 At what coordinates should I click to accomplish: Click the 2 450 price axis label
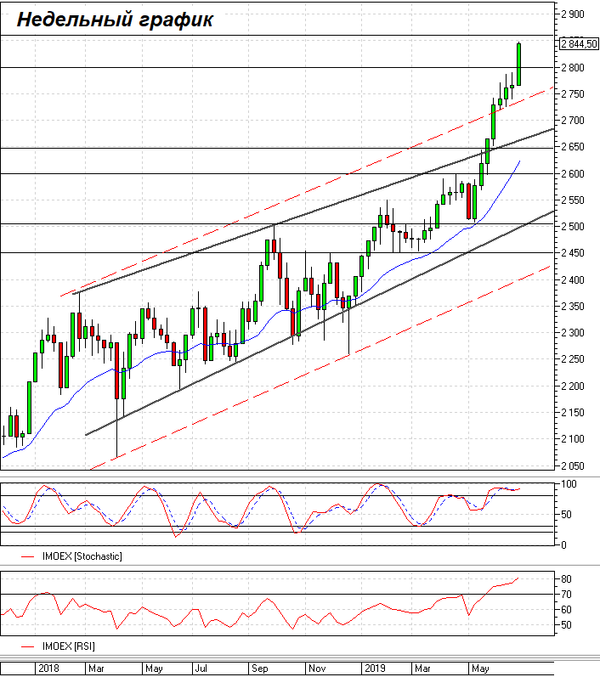pos(572,253)
